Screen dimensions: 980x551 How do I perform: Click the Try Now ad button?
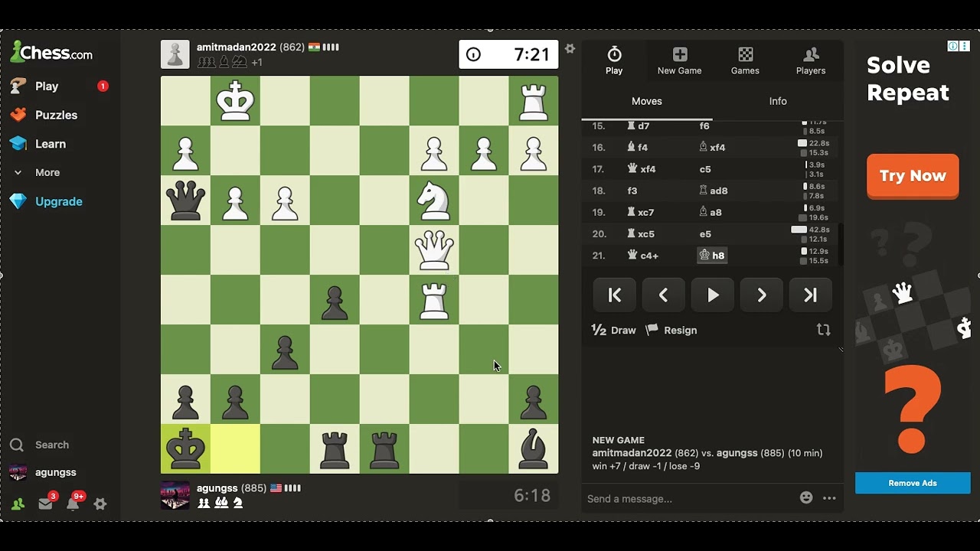[x=913, y=176]
